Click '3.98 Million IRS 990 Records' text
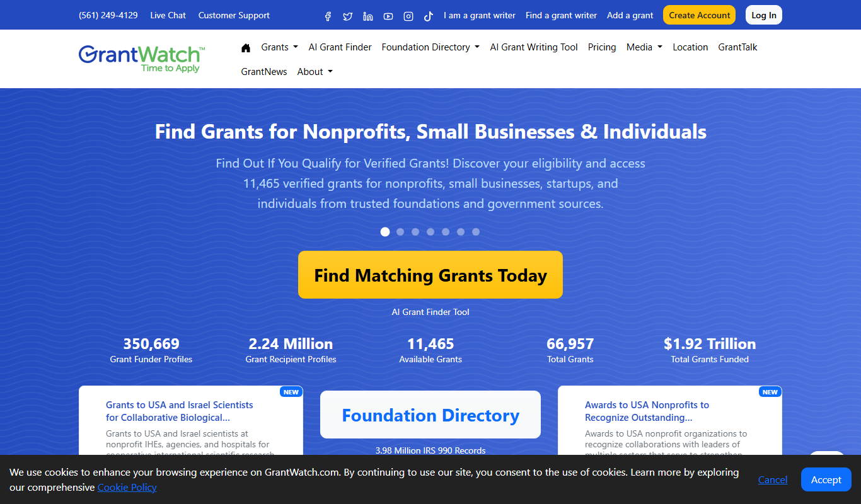This screenshot has height=504, width=861. pyautogui.click(x=430, y=450)
